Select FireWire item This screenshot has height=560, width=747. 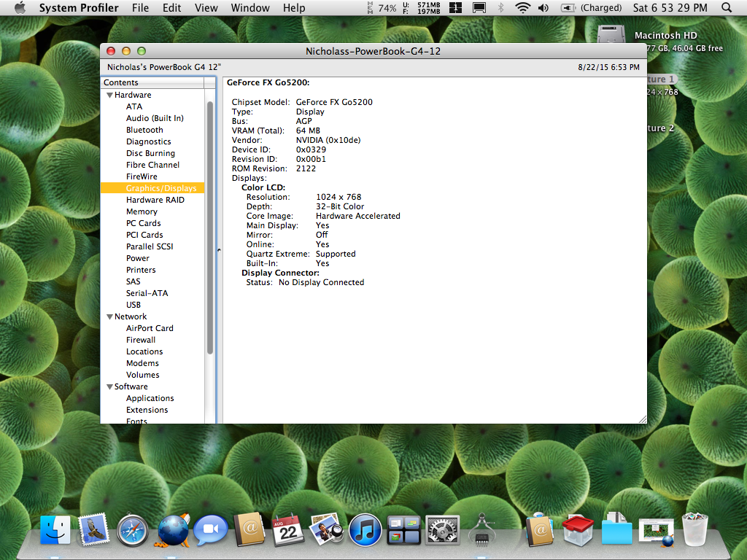(142, 176)
